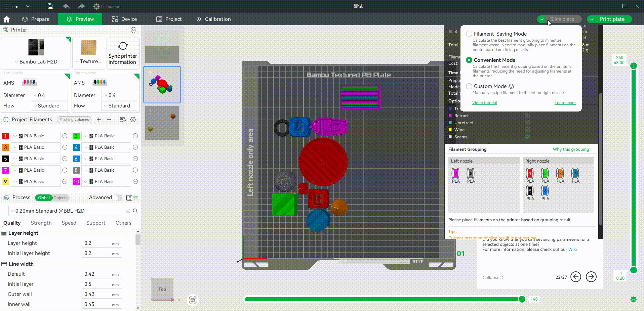Open Bambu Lab H2D printer dropdown
The width and height of the screenshot is (644, 311).
36,62
